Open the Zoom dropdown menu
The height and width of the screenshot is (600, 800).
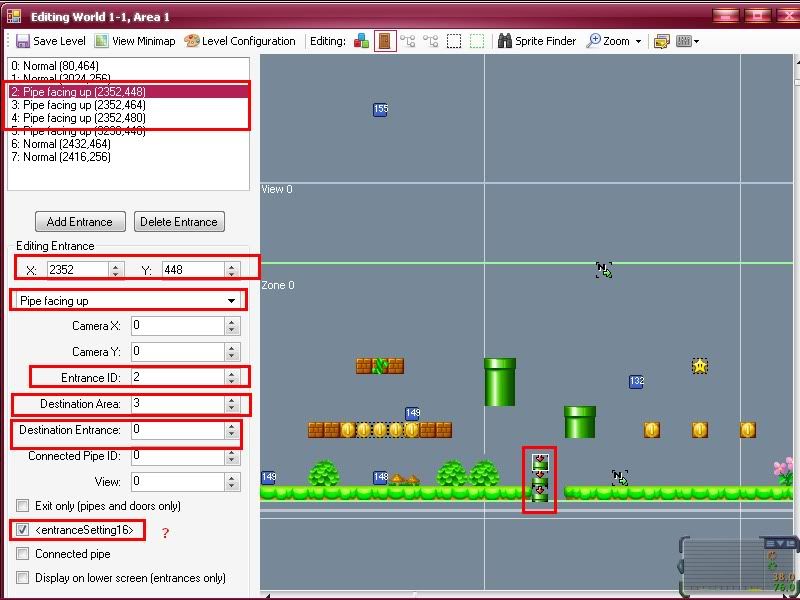pos(614,41)
